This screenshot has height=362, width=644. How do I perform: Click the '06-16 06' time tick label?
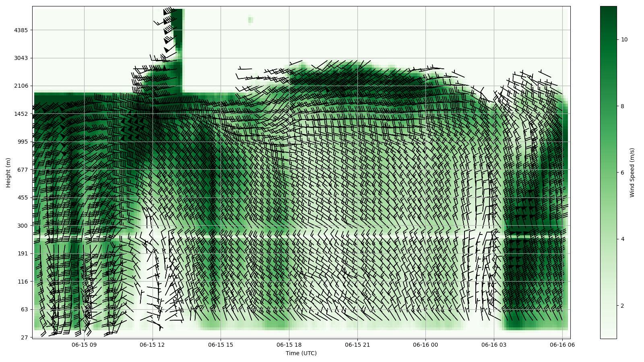[x=562, y=345]
